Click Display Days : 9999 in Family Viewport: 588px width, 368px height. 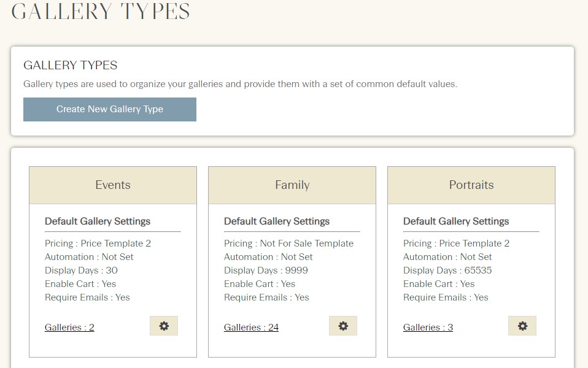tap(266, 270)
